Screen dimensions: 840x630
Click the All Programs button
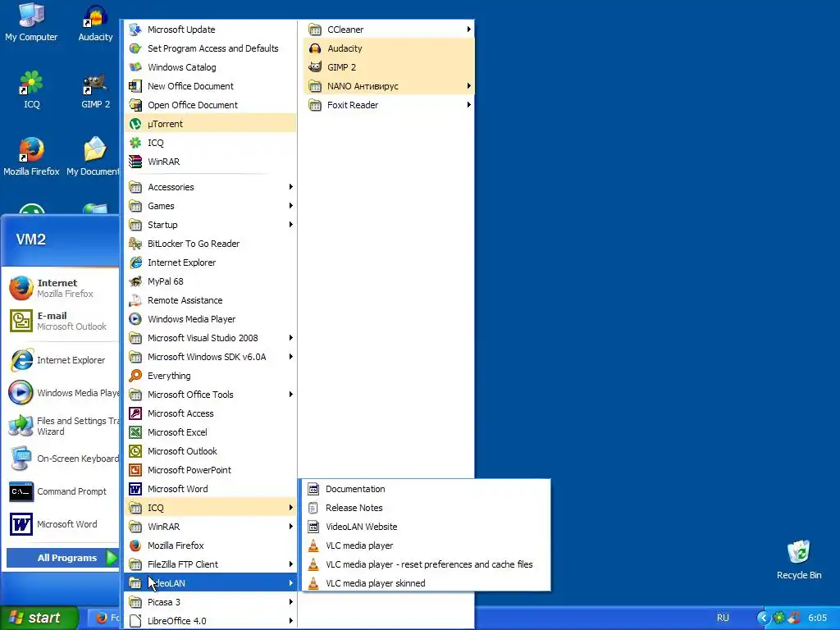tap(62, 558)
